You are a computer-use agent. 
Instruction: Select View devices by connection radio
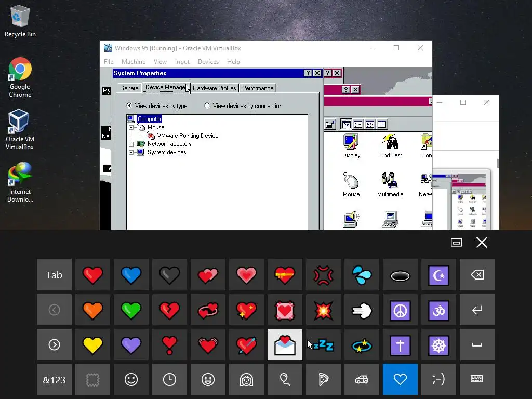[x=207, y=105]
